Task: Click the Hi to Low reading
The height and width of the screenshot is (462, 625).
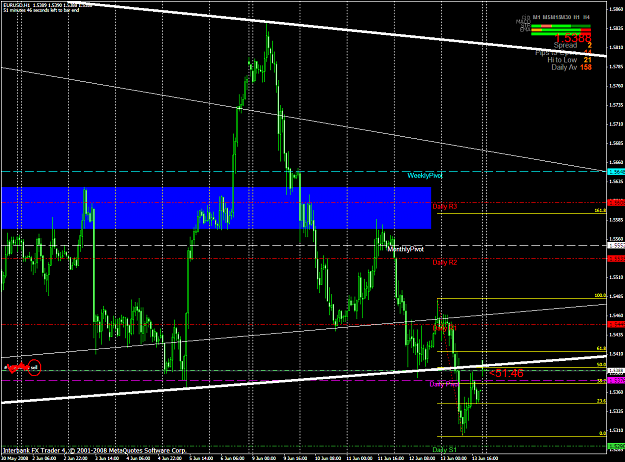Action: coord(569,60)
